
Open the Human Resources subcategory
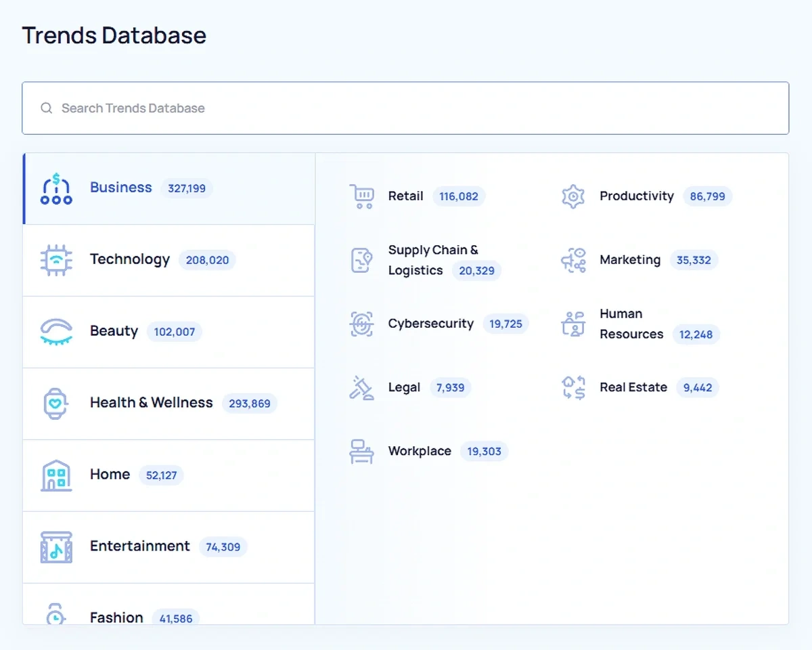click(x=631, y=324)
